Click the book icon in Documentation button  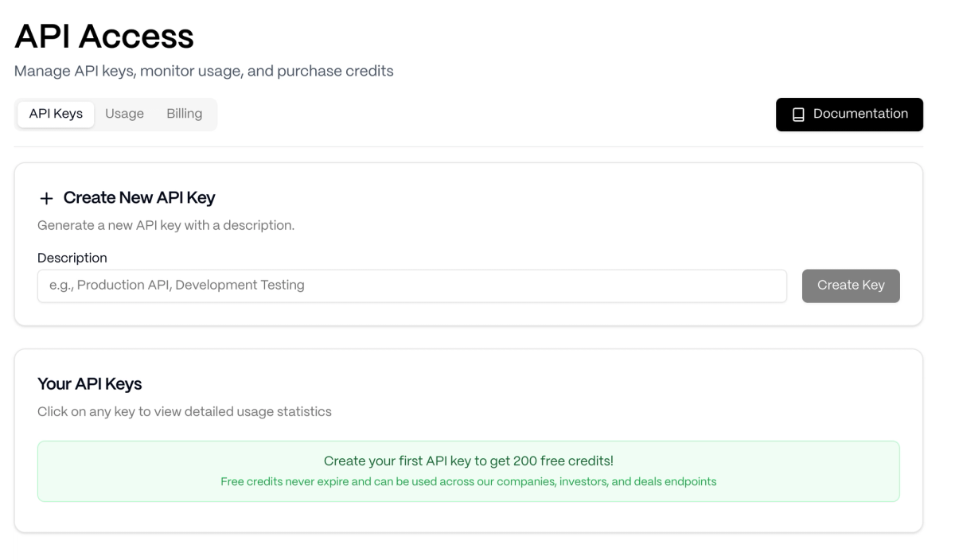798,115
